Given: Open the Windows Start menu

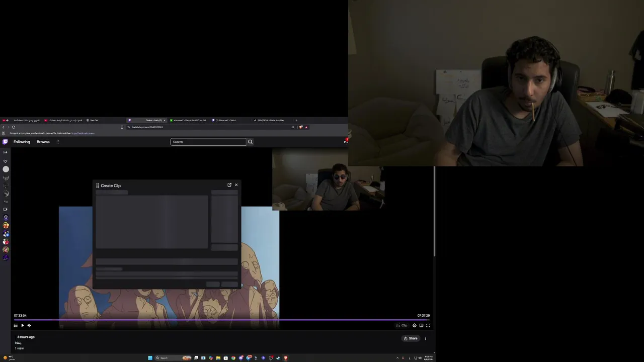Looking at the screenshot, I should click(x=150, y=358).
